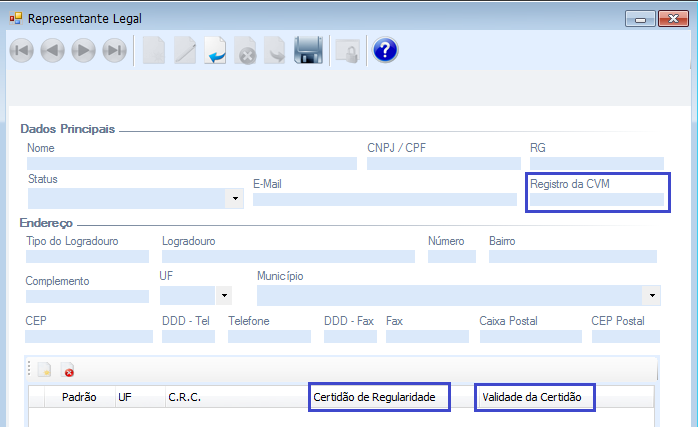The height and width of the screenshot is (427, 698).
Task: Click into the Registro da CVM field
Action: point(597,199)
